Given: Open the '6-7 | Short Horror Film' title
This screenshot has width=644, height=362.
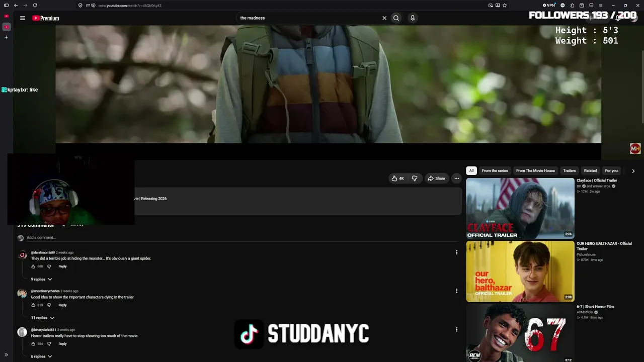Looking at the screenshot, I should [595, 307].
